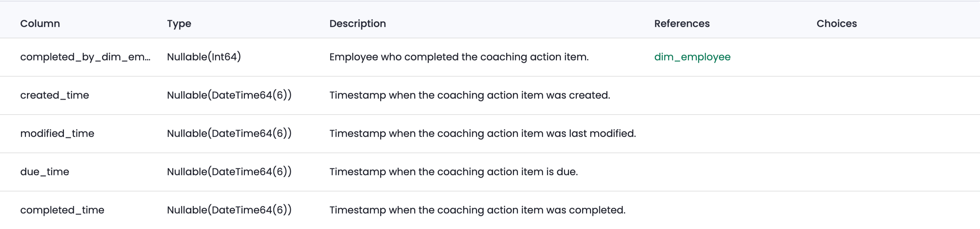Click the modified_time Nullable(DateTime64(6)) type
Viewport: 980px width, 229px height.
pyautogui.click(x=229, y=134)
